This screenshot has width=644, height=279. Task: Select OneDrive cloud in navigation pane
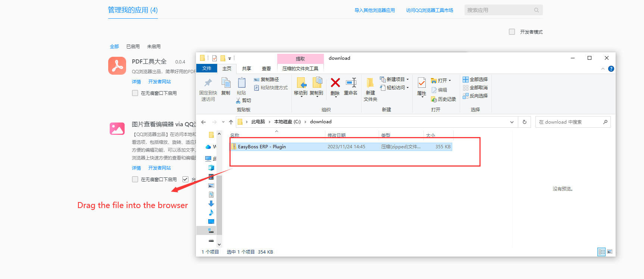[208, 147]
